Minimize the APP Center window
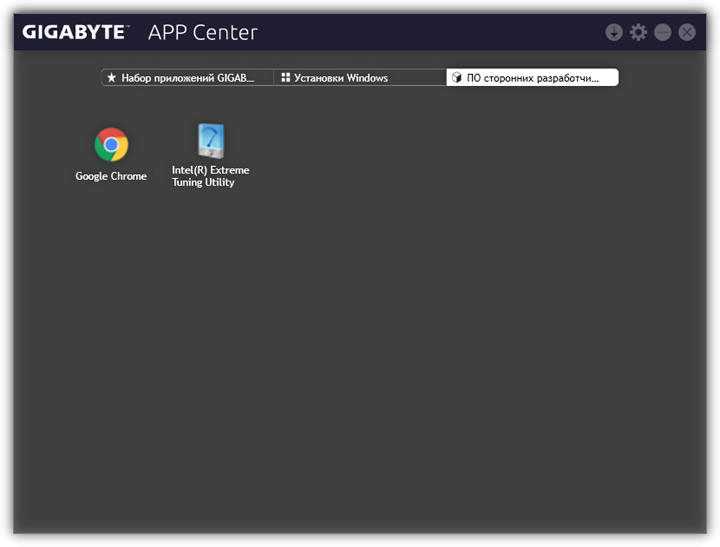 coord(663,33)
